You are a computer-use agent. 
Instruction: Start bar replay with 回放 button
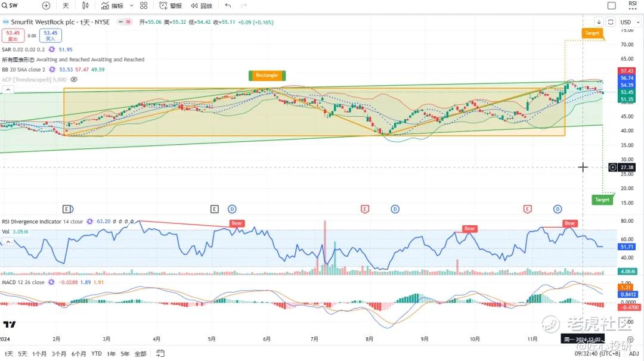(202, 6)
